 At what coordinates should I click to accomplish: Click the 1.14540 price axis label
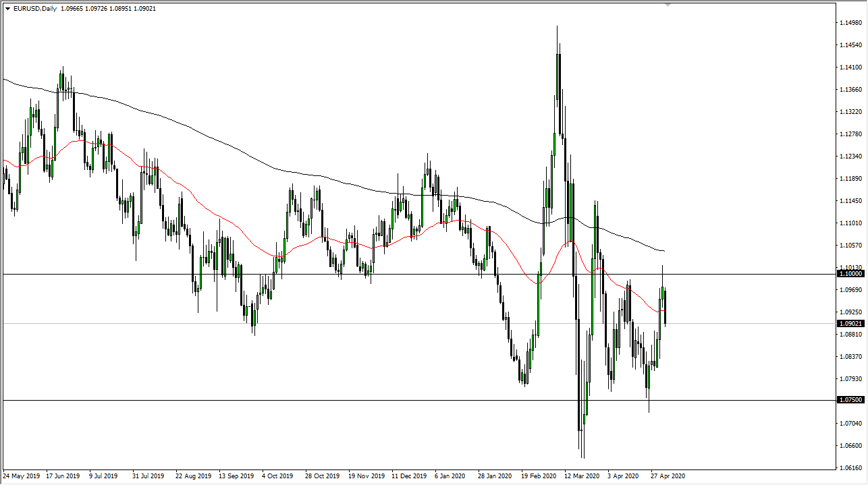pos(852,45)
